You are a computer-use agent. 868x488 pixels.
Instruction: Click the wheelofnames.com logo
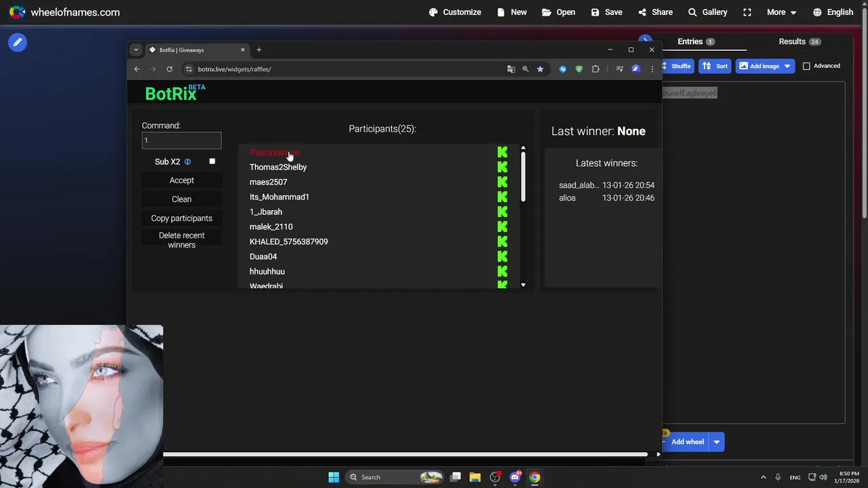pyautogui.click(x=64, y=12)
